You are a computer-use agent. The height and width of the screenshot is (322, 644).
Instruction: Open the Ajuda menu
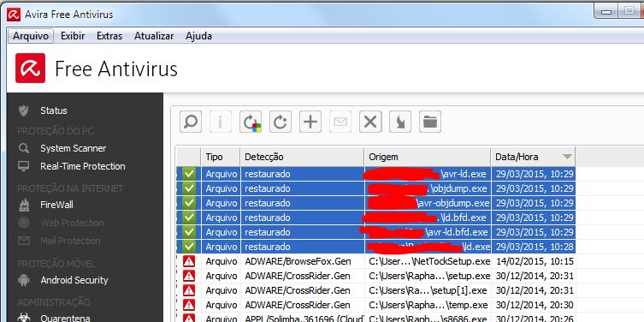[x=198, y=36]
